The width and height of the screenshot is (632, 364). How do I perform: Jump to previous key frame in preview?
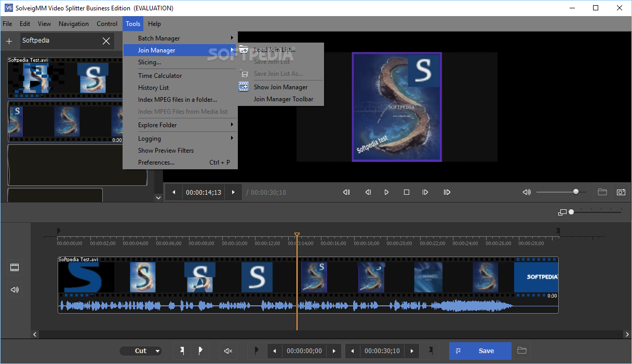346,192
